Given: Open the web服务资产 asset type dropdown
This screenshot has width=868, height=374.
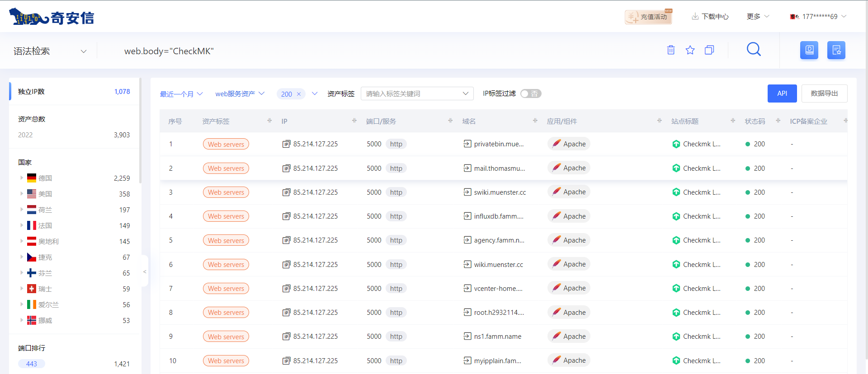Looking at the screenshot, I should click(240, 94).
